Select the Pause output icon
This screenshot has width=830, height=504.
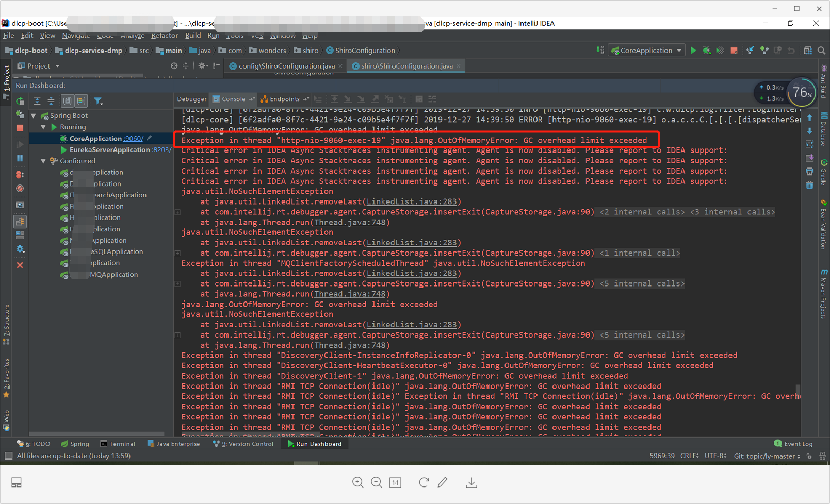tap(20, 158)
